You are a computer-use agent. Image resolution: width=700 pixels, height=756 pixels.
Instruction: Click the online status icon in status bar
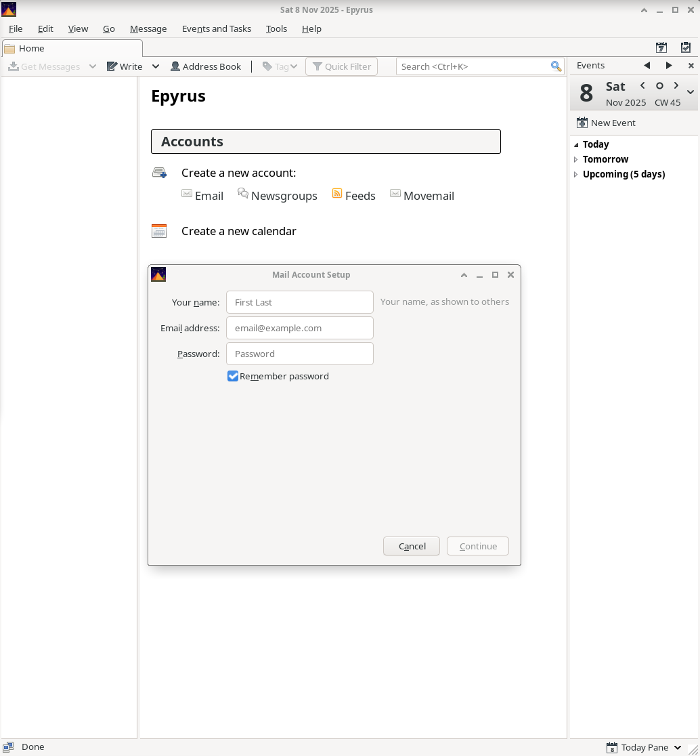tap(8, 747)
